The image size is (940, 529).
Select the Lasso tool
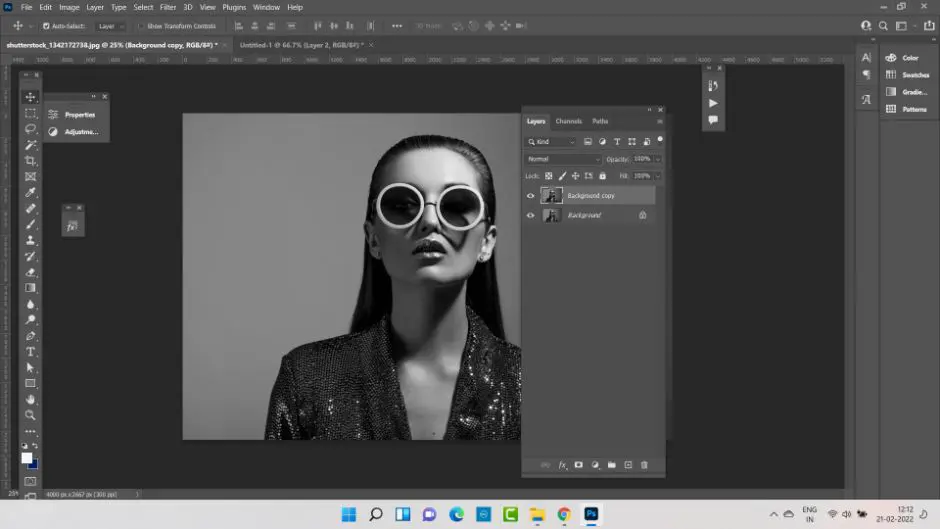(x=31, y=129)
